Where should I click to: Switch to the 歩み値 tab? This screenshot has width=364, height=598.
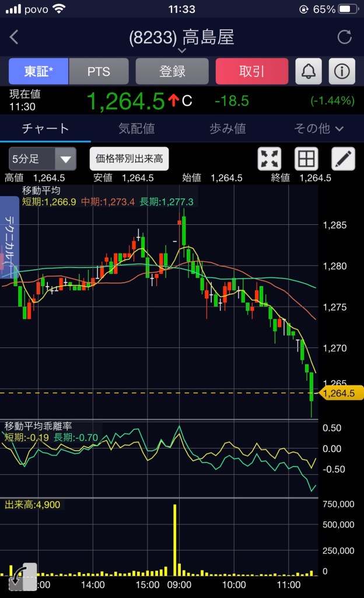[227, 128]
